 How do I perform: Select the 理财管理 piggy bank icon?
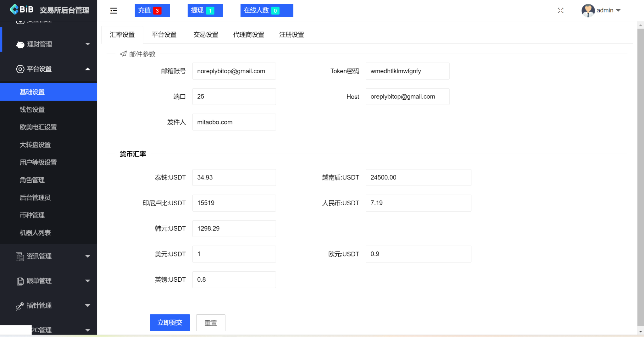point(20,44)
